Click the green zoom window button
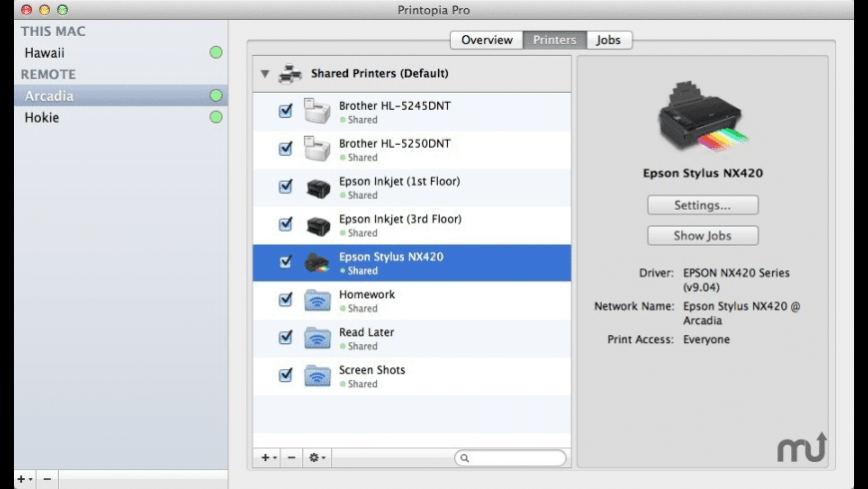The height and width of the screenshot is (489, 868). [x=63, y=9]
